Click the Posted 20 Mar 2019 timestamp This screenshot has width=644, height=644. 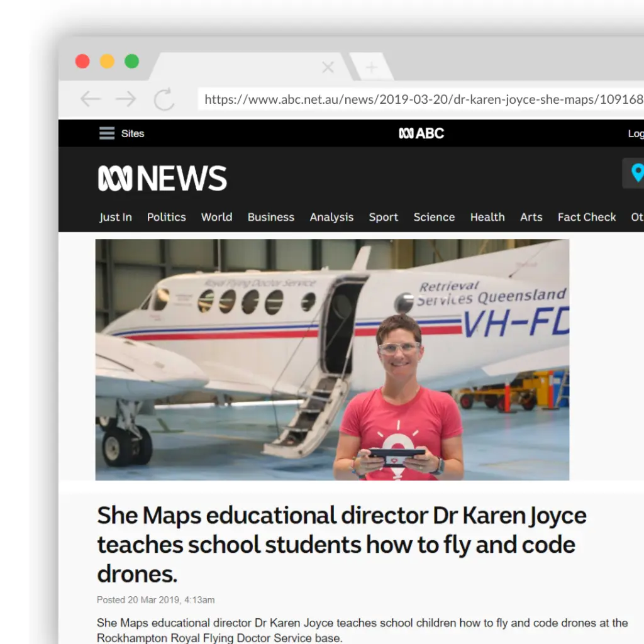pyautogui.click(x=156, y=600)
